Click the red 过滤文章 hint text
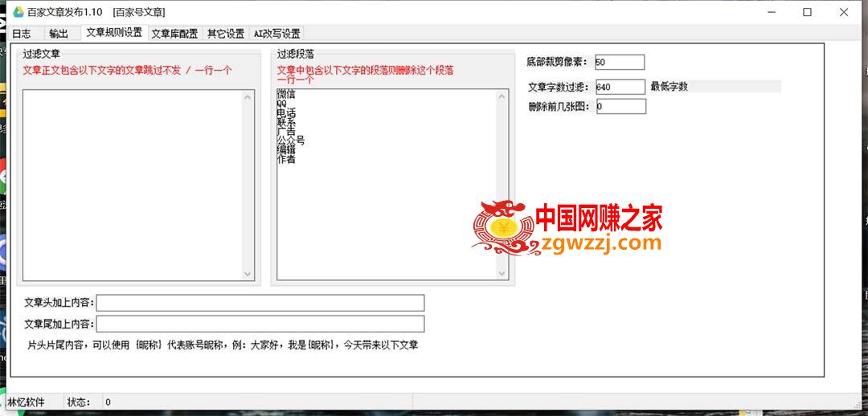 (127, 70)
